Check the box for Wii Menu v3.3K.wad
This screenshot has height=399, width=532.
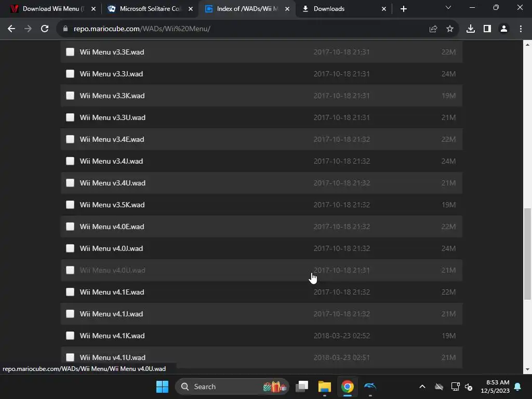[x=70, y=96]
